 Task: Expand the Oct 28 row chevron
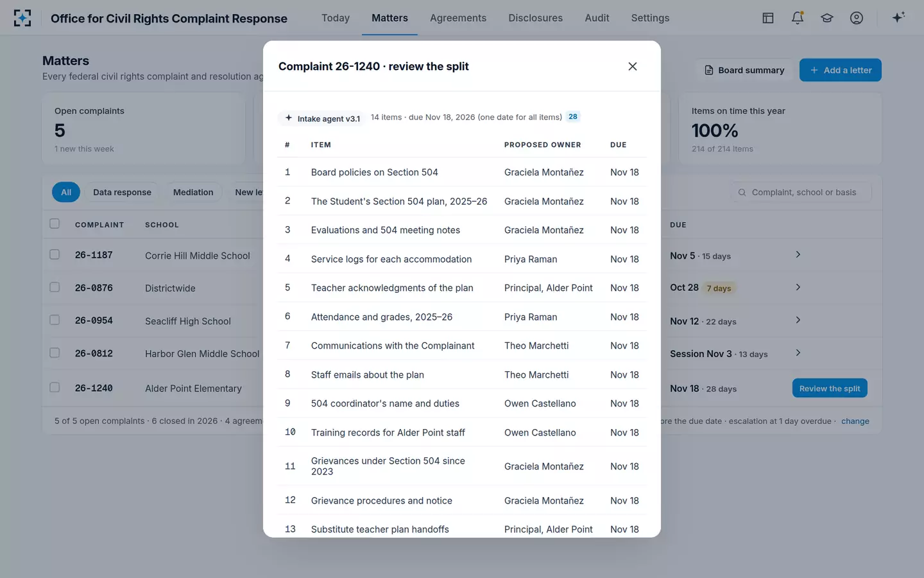(798, 287)
